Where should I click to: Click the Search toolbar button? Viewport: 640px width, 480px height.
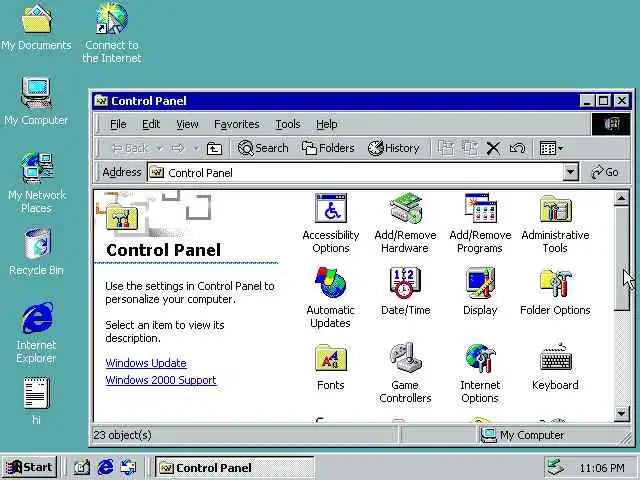pyautogui.click(x=263, y=148)
